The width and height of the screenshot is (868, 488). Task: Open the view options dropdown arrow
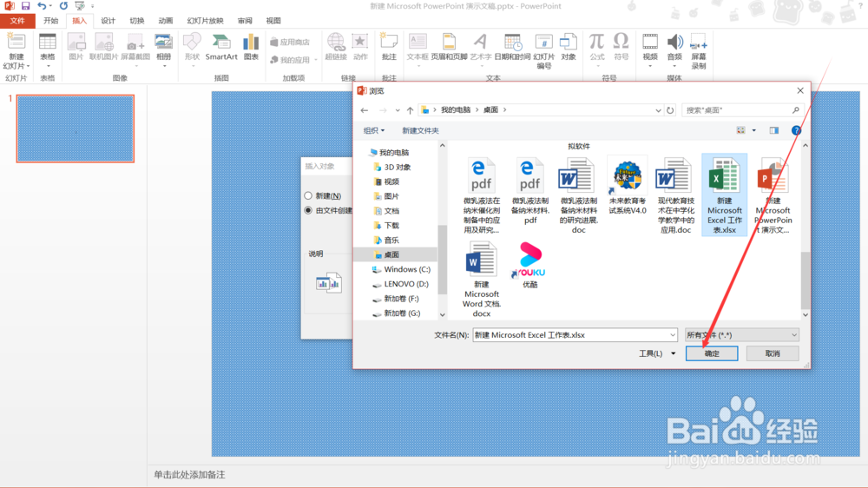[x=754, y=130]
